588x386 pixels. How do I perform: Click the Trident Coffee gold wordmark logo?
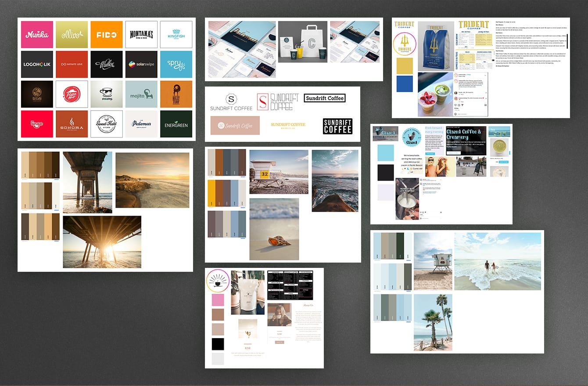[404, 25]
